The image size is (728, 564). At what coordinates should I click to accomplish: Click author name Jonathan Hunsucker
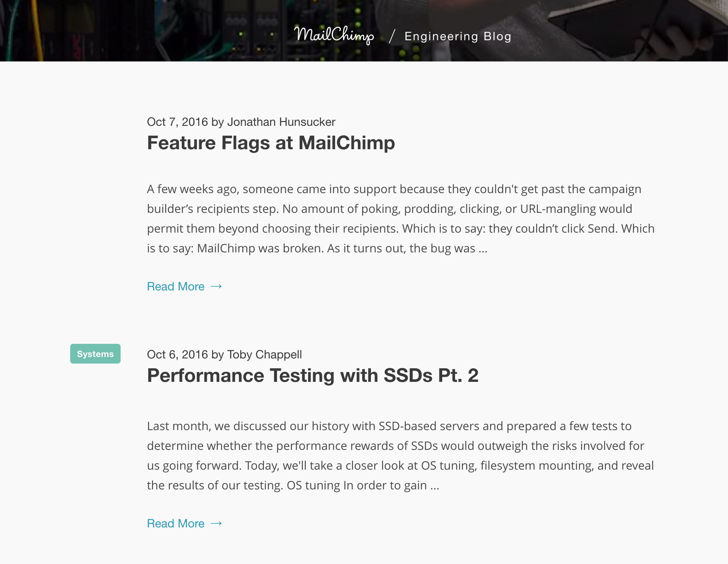click(x=281, y=122)
